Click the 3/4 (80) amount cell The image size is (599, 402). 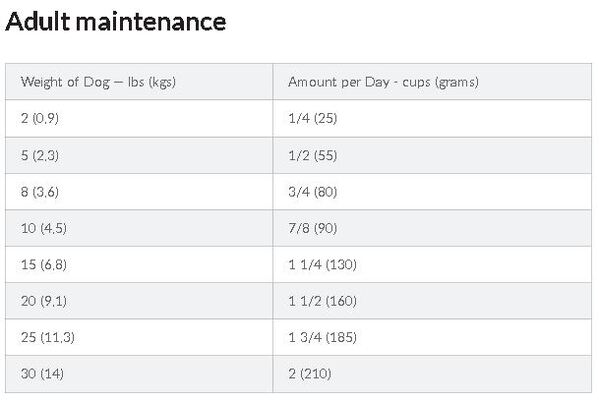pyautogui.click(x=432, y=191)
